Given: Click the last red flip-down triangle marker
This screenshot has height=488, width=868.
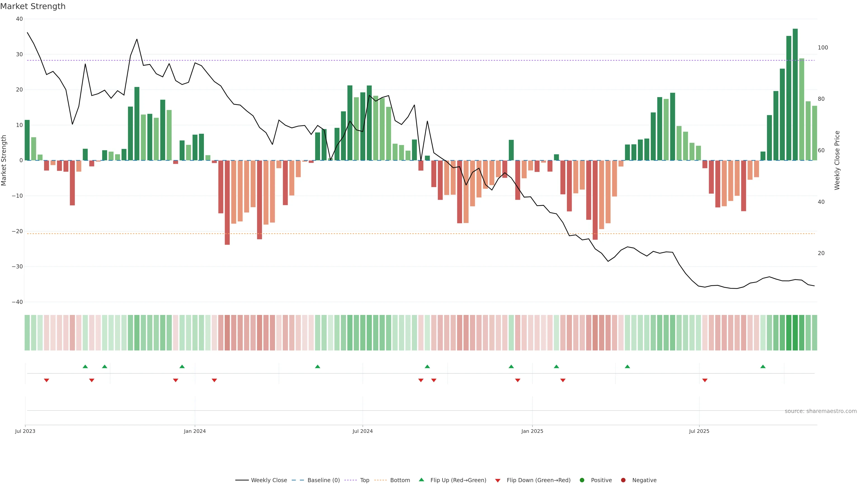Looking at the screenshot, I should tap(705, 380).
